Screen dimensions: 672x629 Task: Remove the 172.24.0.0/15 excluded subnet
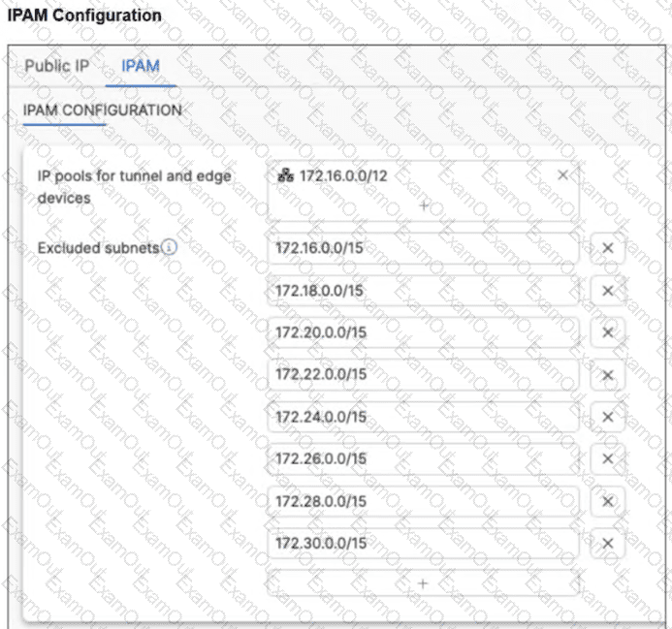[607, 417]
